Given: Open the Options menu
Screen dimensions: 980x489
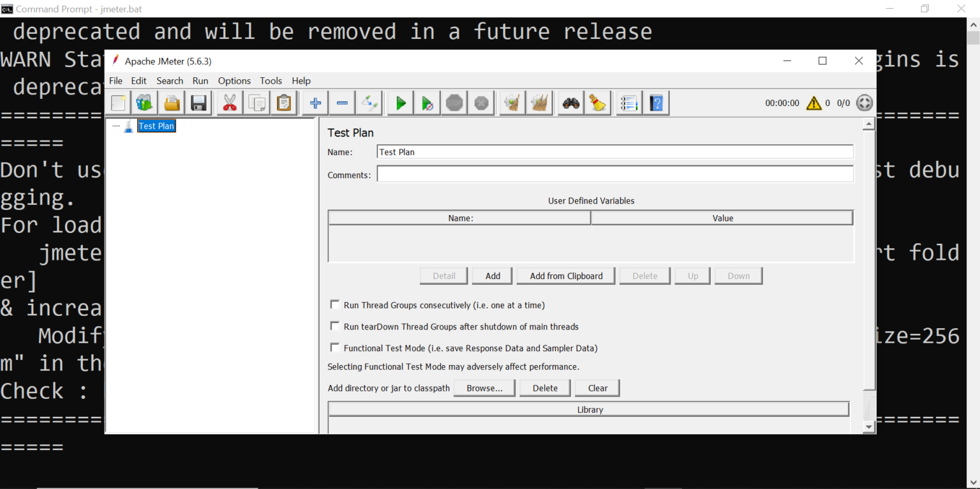Looking at the screenshot, I should pos(234,80).
